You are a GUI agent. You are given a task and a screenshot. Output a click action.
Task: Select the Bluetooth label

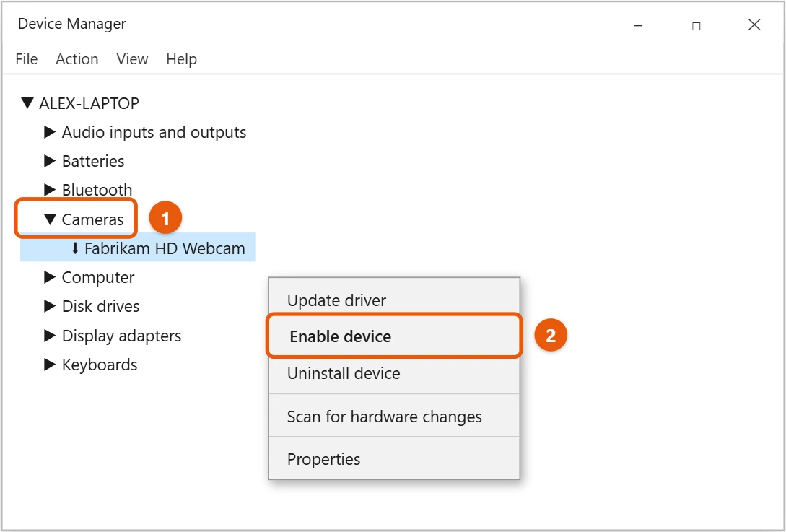coord(97,190)
